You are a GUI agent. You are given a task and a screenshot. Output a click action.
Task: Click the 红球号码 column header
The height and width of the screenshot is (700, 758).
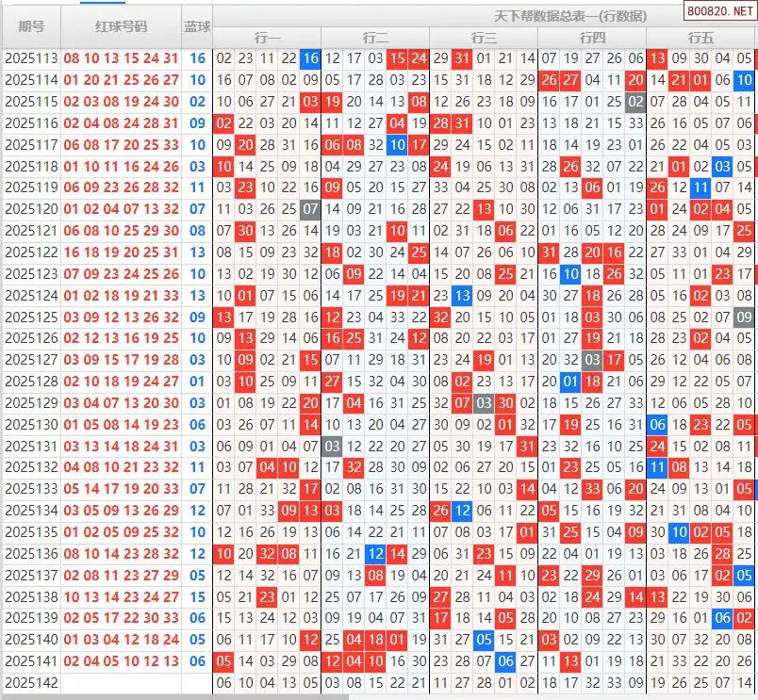[x=121, y=26]
